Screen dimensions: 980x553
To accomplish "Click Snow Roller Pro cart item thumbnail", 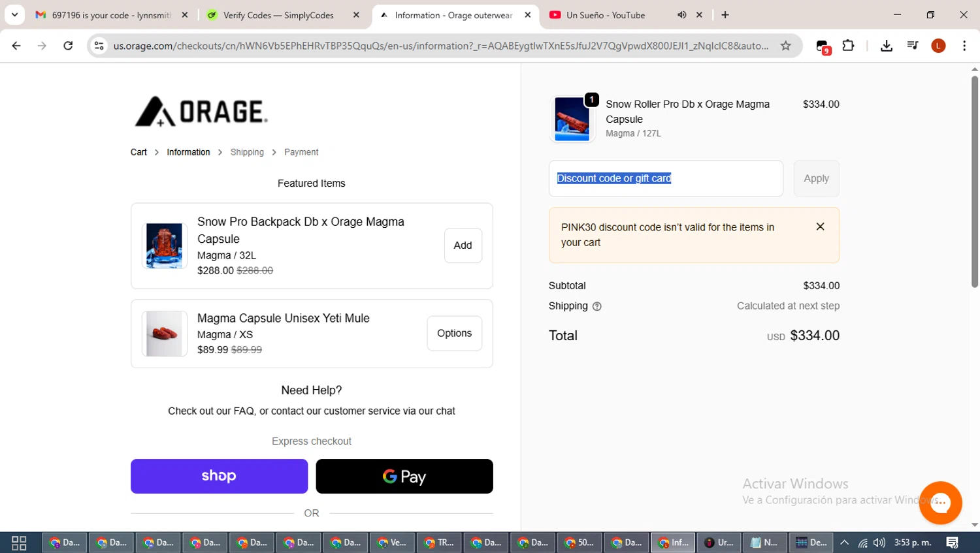I will 572,119.
